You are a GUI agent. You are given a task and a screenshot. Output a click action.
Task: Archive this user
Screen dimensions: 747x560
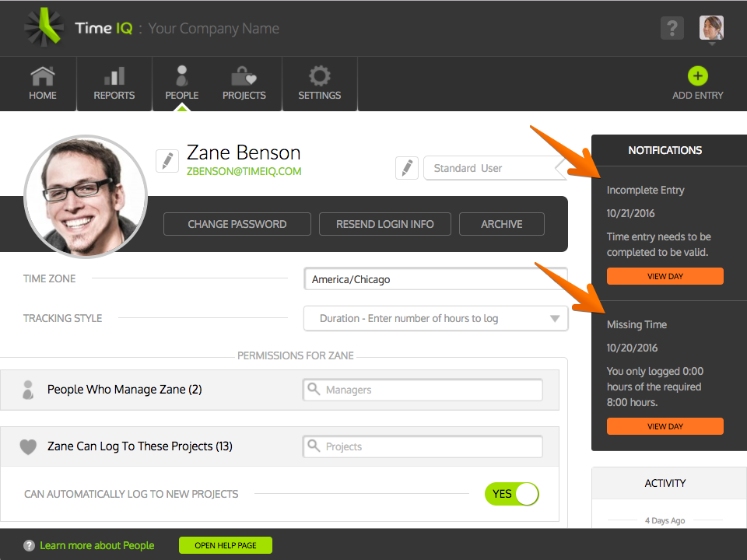(502, 224)
